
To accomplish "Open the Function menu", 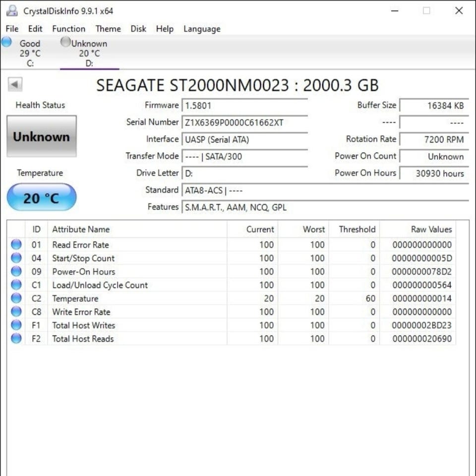I will coord(69,29).
